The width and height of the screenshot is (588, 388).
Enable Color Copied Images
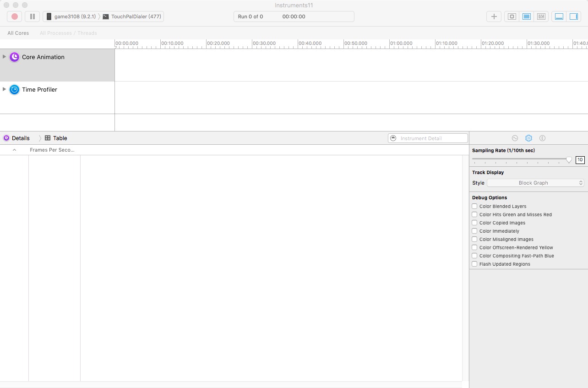[474, 223]
